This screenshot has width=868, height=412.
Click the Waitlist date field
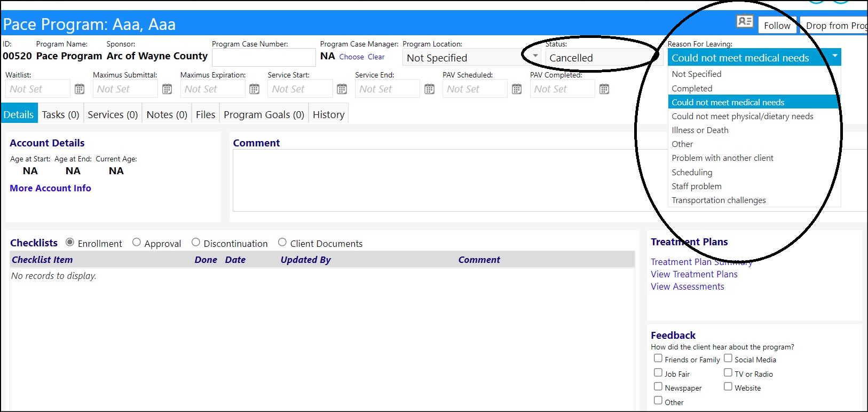tap(38, 89)
